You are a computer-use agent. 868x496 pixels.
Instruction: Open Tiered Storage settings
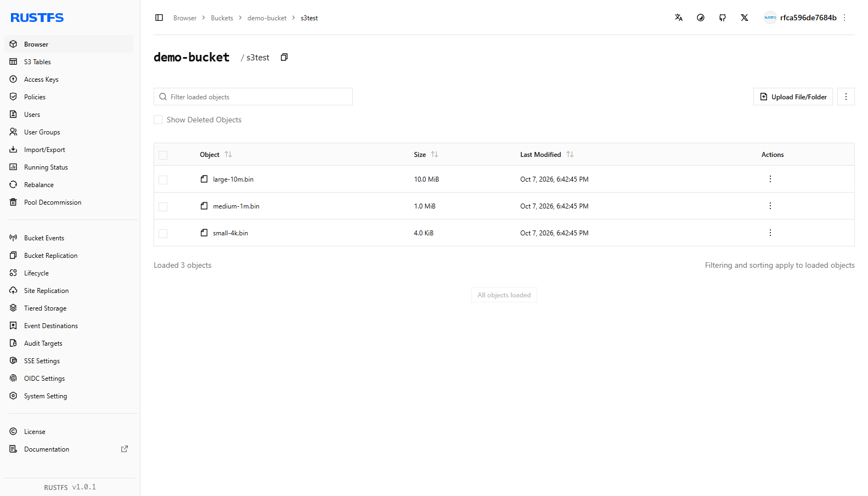(x=69, y=308)
